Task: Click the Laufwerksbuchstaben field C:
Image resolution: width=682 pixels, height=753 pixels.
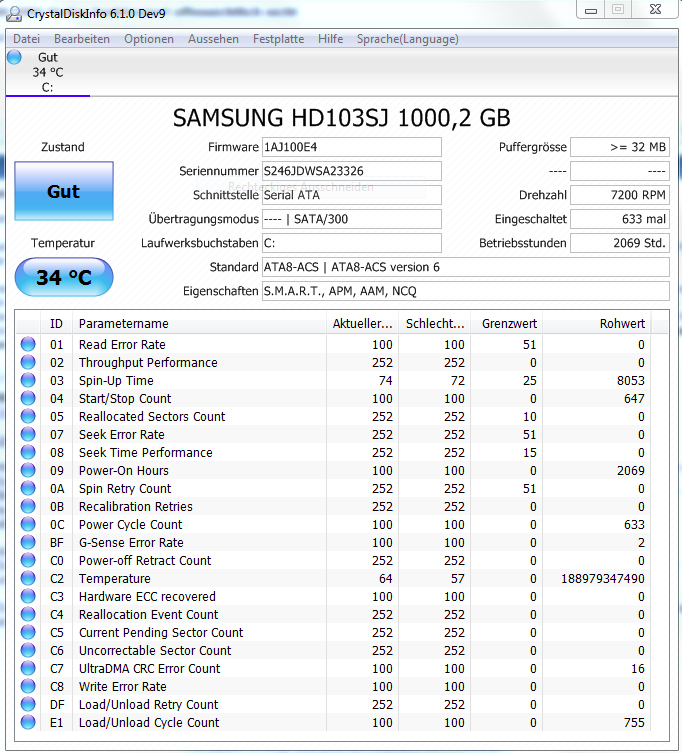Action: click(x=352, y=243)
